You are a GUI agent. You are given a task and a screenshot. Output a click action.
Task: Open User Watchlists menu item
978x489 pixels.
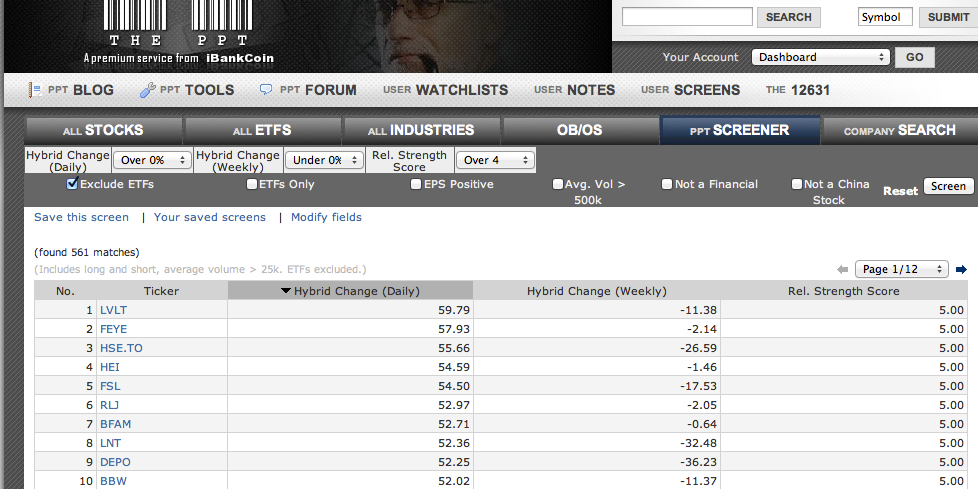[x=445, y=90]
